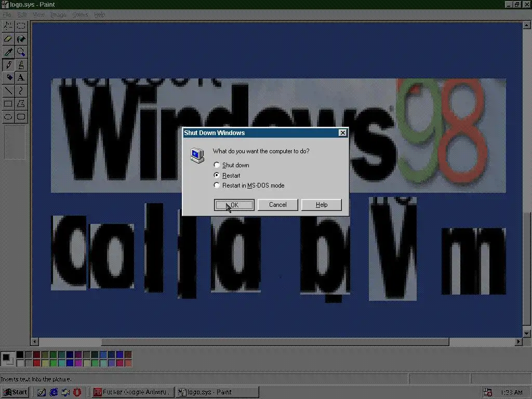Select the Pick Color eyedropper tool
Viewport: 532px width, 399px height.
pos(8,51)
